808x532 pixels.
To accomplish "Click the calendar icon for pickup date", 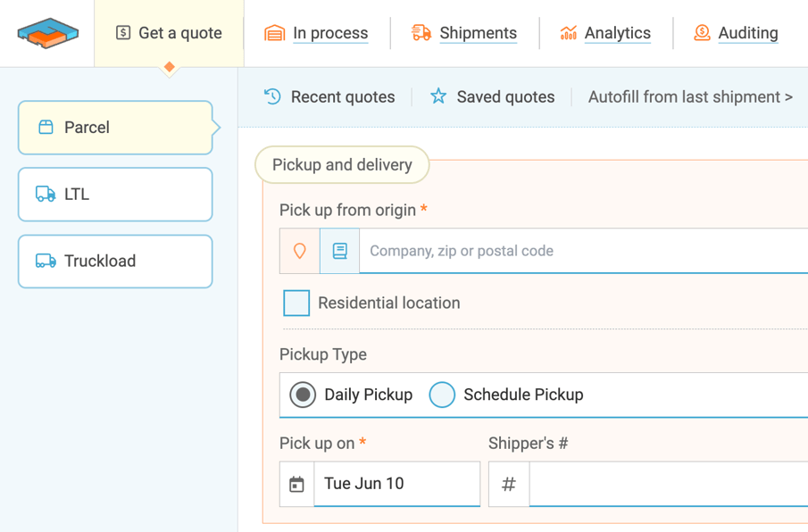I will tap(296, 483).
